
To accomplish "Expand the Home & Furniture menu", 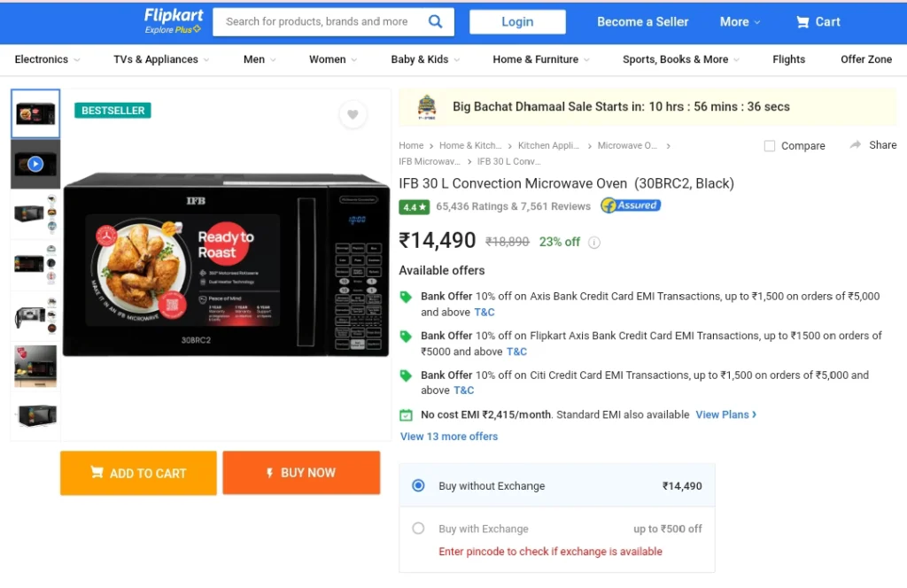I will pyautogui.click(x=541, y=59).
